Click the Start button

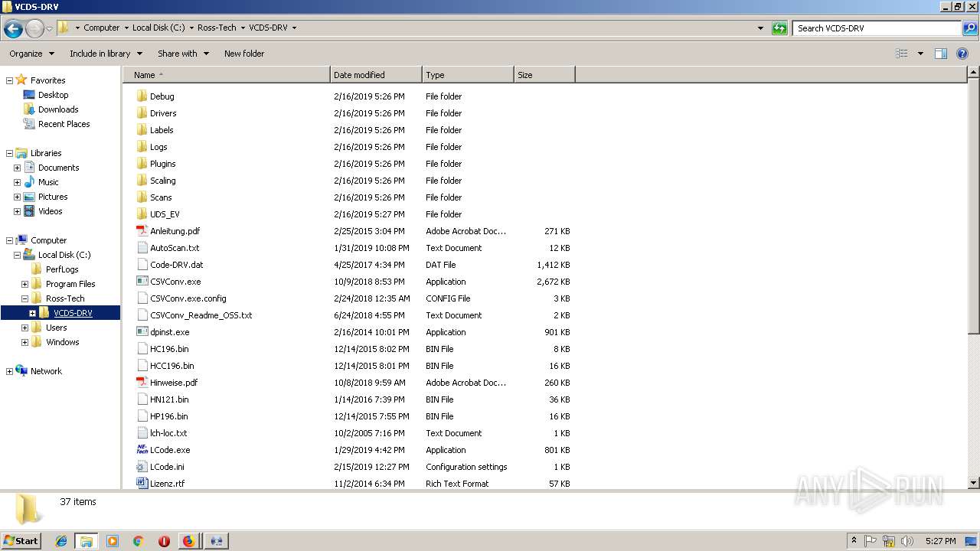pyautogui.click(x=21, y=541)
